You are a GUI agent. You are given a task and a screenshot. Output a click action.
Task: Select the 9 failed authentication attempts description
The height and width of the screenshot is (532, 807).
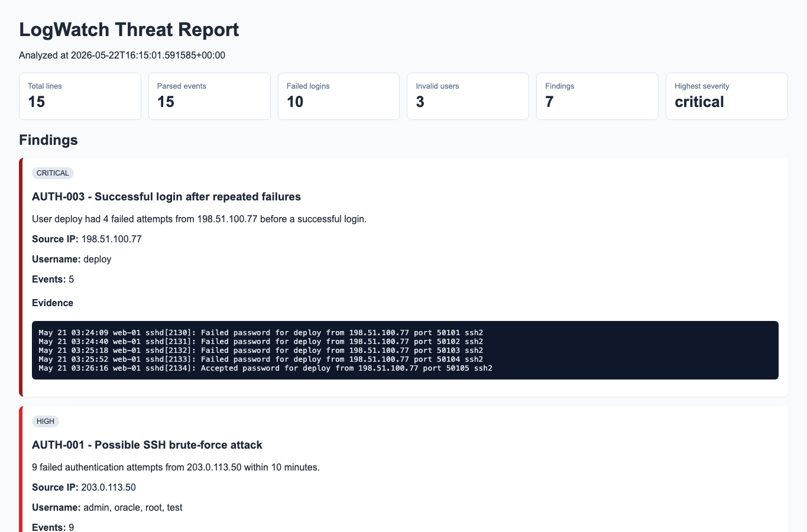coord(176,468)
